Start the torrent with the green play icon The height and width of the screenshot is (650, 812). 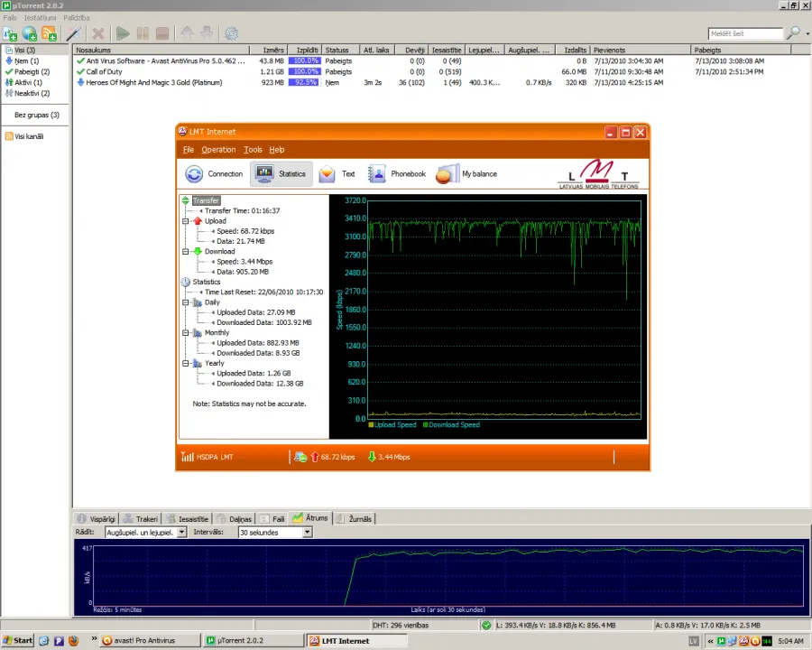(x=123, y=34)
